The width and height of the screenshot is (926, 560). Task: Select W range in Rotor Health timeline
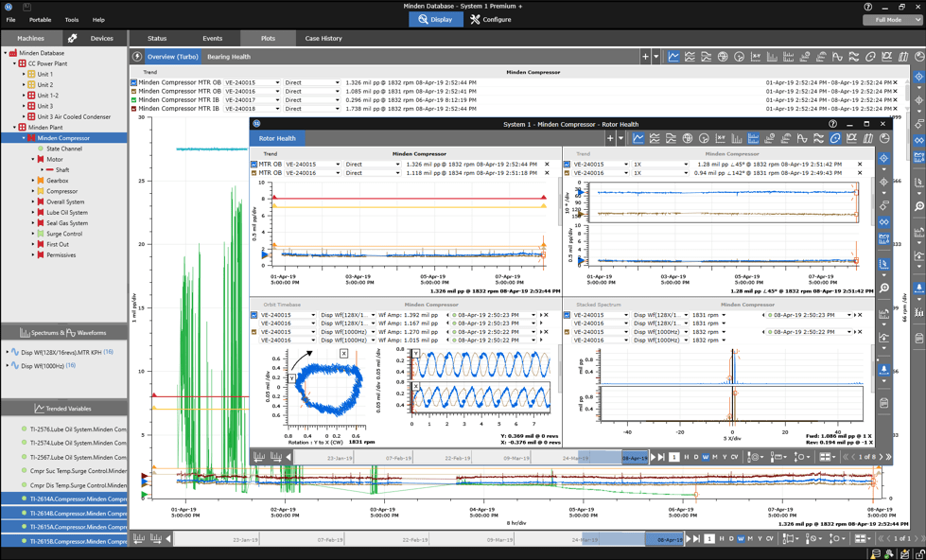[x=706, y=457]
